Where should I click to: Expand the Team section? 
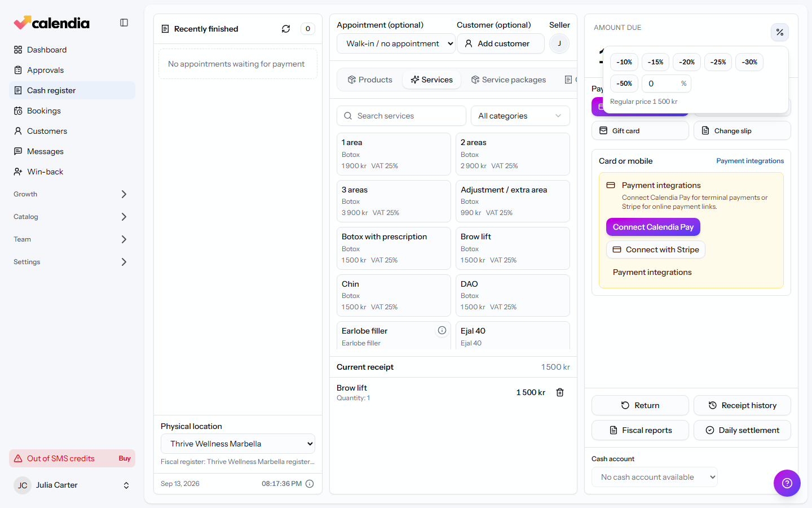pyautogui.click(x=72, y=239)
